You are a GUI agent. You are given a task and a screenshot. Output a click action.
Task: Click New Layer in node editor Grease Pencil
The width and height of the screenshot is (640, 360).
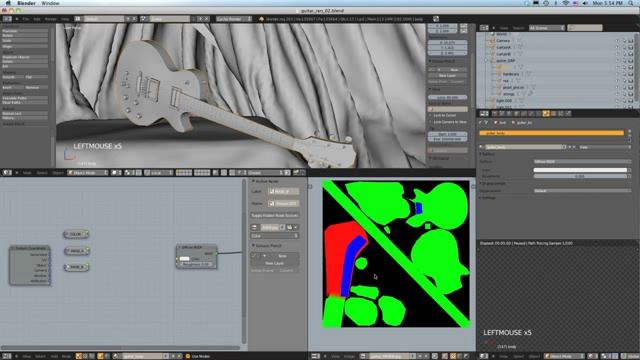pos(275,263)
